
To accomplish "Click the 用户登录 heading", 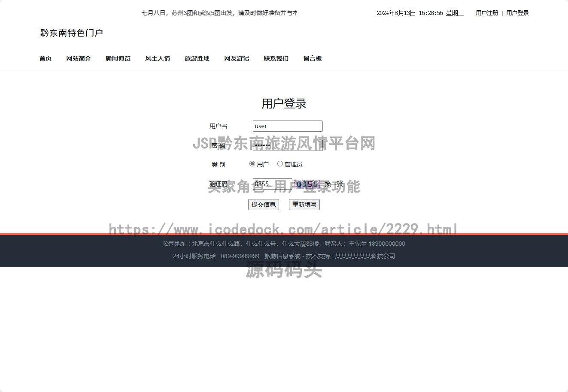I will point(284,103).
